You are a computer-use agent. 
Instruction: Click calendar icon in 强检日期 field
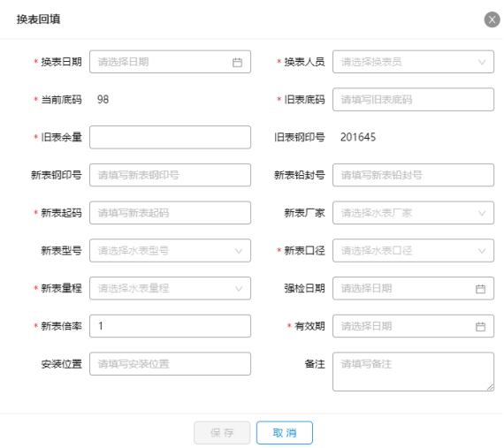pyautogui.click(x=480, y=289)
